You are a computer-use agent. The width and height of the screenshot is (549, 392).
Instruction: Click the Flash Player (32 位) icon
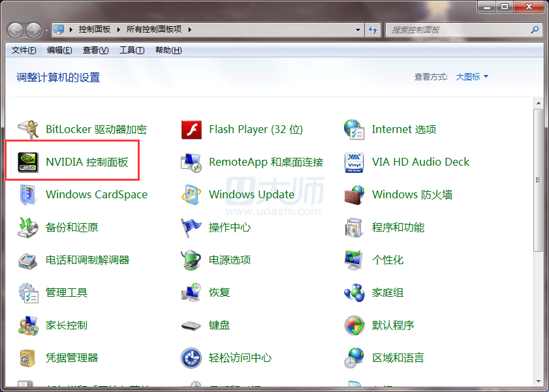tap(191, 129)
